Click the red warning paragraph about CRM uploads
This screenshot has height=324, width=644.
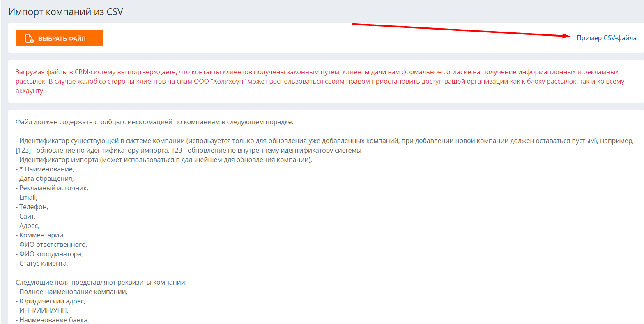click(320, 81)
